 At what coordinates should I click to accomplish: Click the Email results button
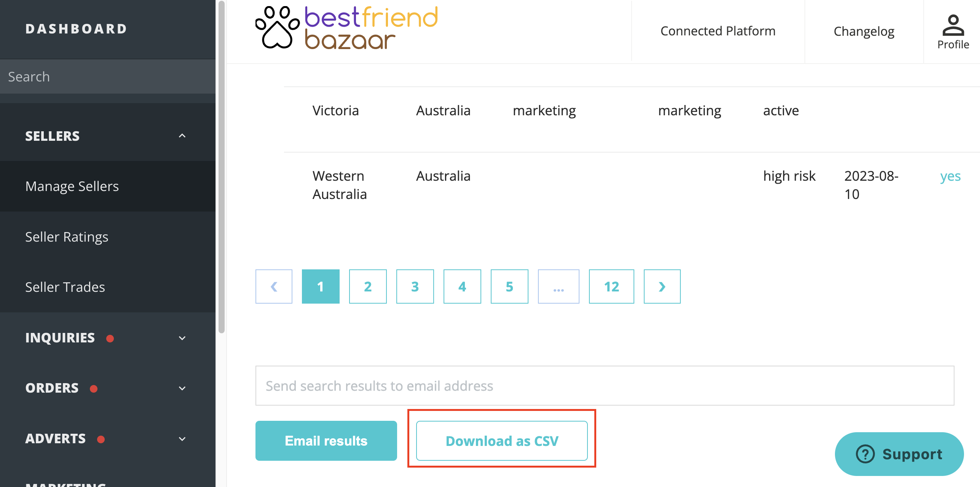point(326,441)
